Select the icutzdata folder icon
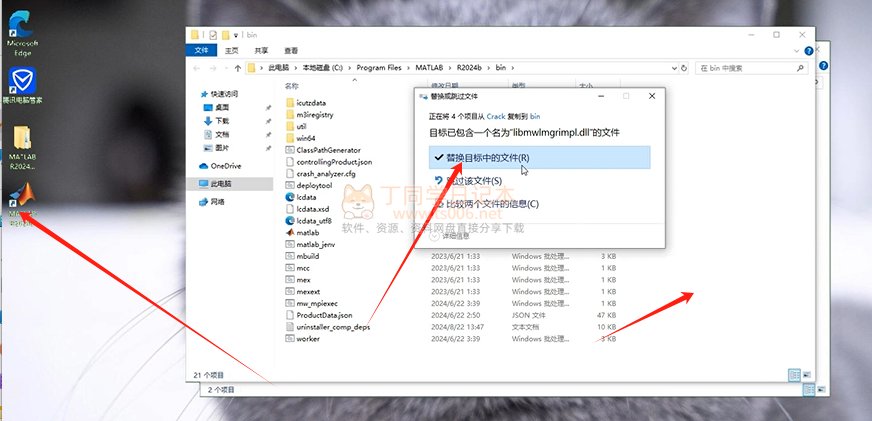 tap(289, 103)
